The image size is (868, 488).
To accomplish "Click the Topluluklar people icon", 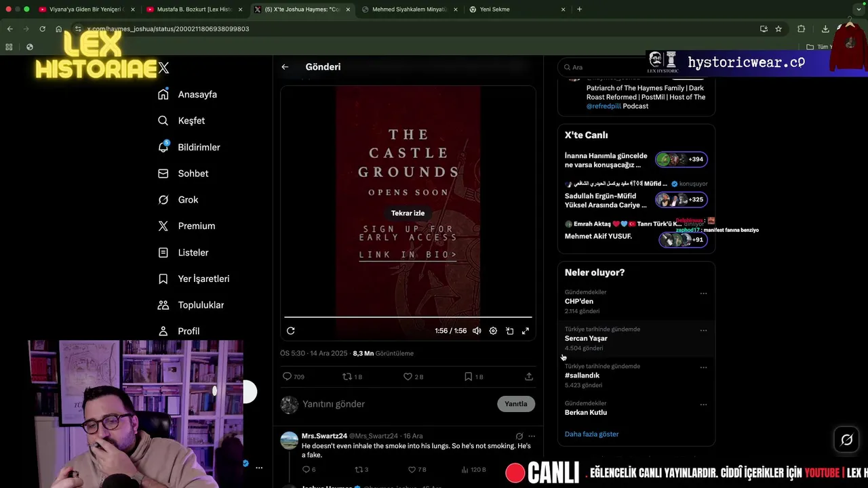I will coord(163,305).
